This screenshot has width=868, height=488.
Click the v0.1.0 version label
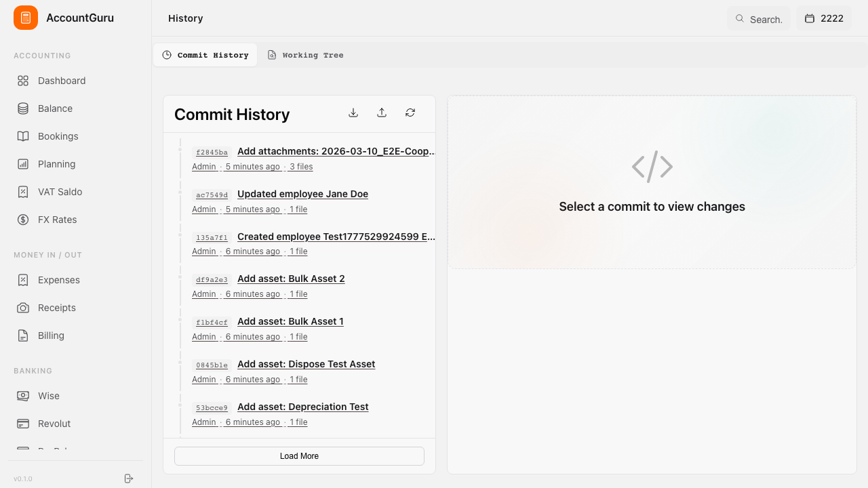(23, 479)
